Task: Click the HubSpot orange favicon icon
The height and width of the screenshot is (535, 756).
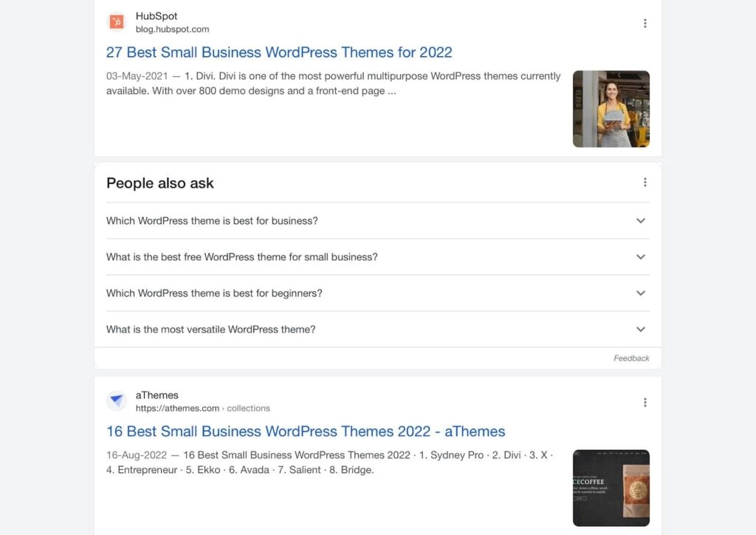Action: click(x=117, y=22)
